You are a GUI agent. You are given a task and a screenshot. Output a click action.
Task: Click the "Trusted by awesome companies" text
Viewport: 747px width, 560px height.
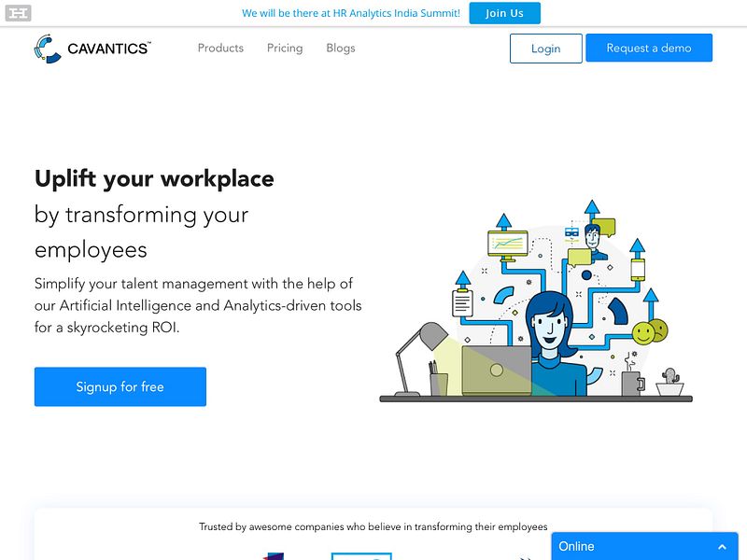click(x=373, y=526)
